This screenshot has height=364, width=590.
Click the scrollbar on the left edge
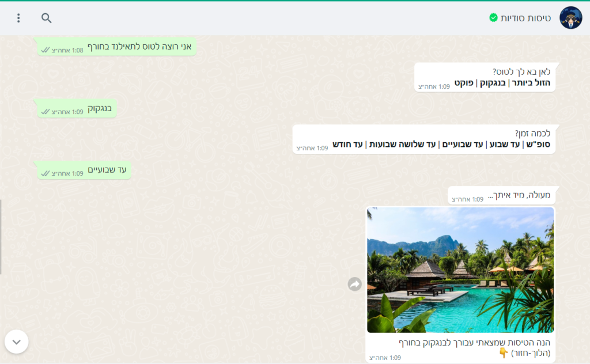[x=1, y=237]
